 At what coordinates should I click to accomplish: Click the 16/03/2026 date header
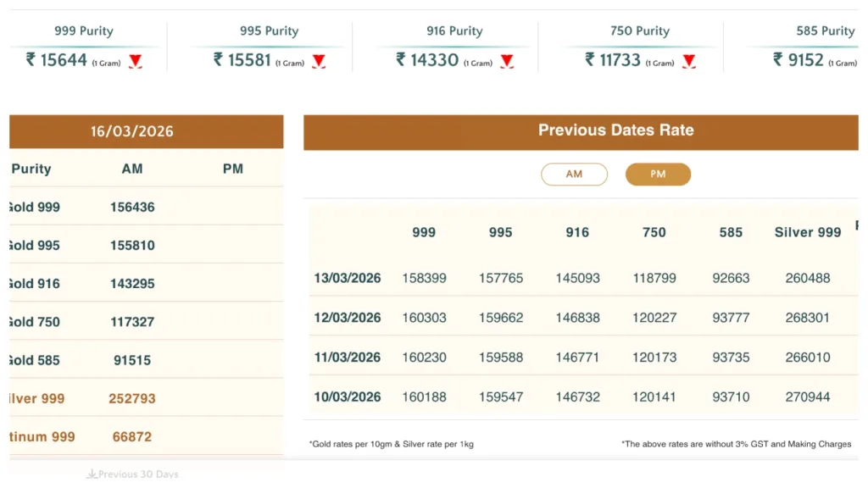coord(132,131)
